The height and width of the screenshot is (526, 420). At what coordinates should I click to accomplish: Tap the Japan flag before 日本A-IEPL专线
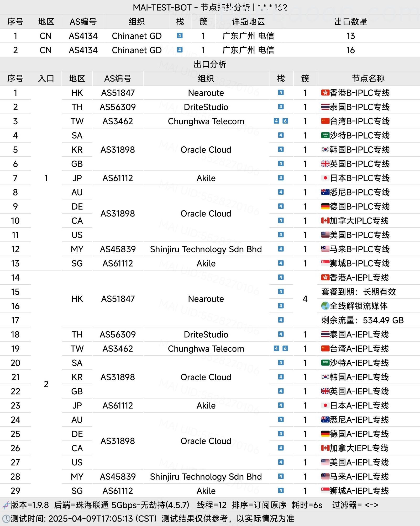325,405
